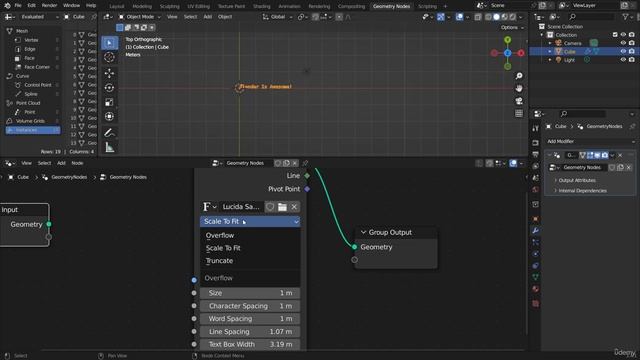Click the green Y axis on navigation gizmo
Image resolution: width=640 pixels, height=360 pixels.
pyautogui.click(x=507, y=40)
